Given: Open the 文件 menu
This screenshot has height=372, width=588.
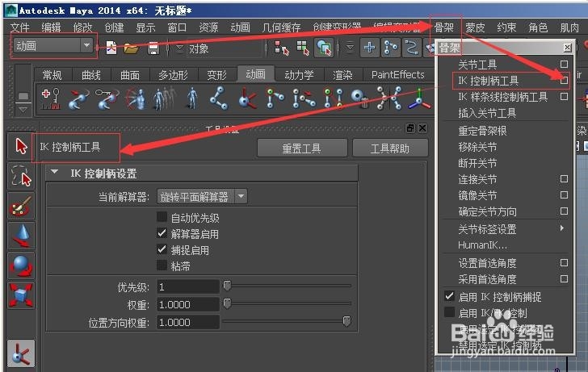Looking at the screenshot, I should (20, 27).
